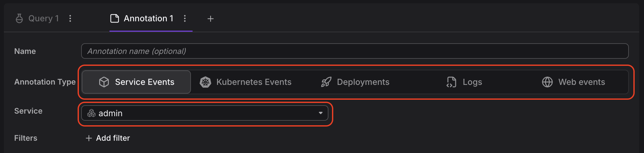The width and height of the screenshot is (644, 153).
Task: Expand the Service dropdown arrow
Action: pyautogui.click(x=321, y=113)
